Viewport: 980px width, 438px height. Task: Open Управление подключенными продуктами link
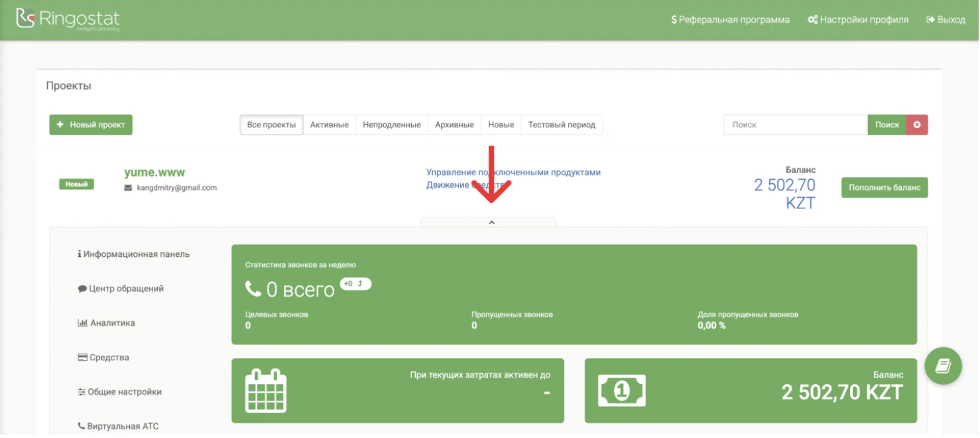click(513, 173)
